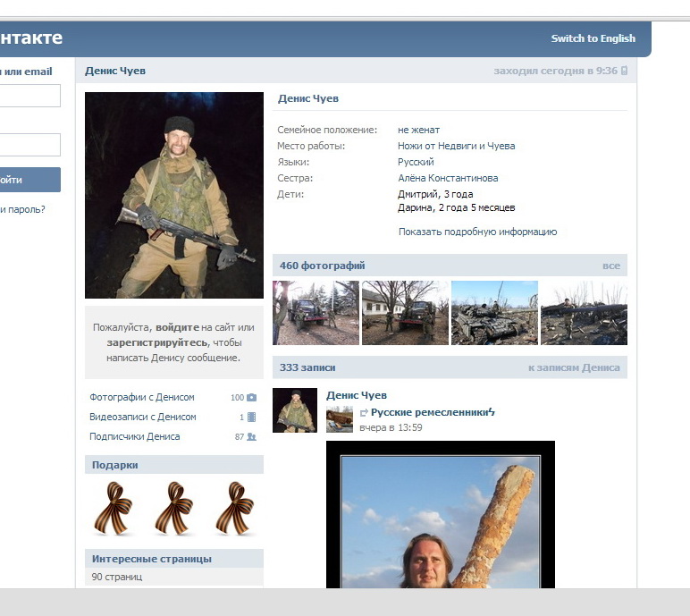Click profile name heading Денис Чуев
The height and width of the screenshot is (616, 690).
tap(308, 98)
